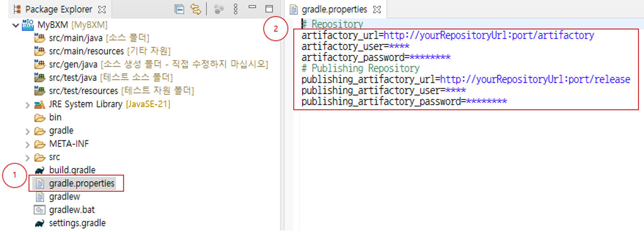The image size is (644, 232).
Task: Click the MyBXM project icon
Action: tap(28, 24)
